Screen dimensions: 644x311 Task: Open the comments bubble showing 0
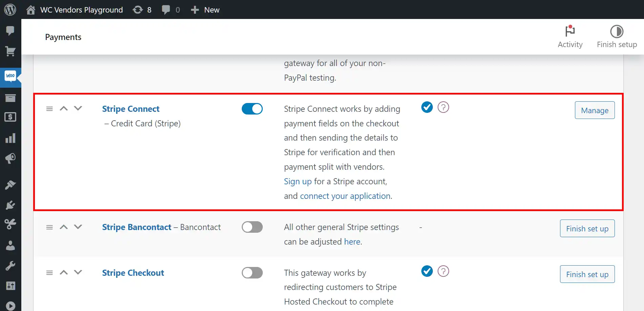(171, 10)
